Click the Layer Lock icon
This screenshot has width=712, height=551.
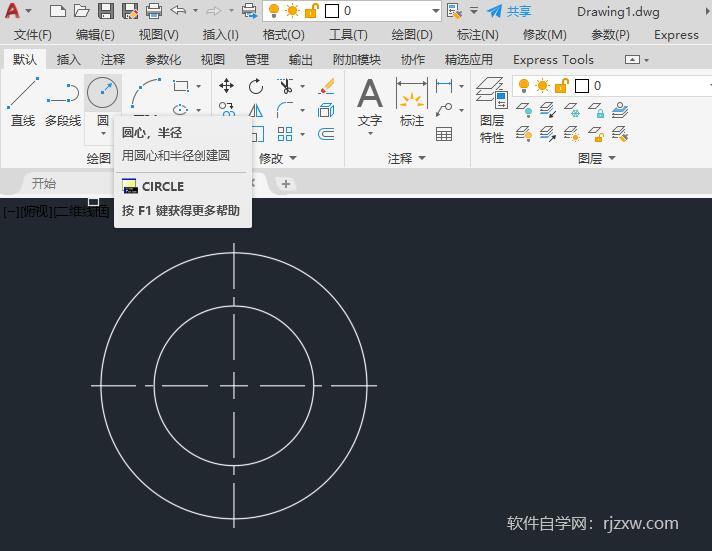(x=596, y=110)
